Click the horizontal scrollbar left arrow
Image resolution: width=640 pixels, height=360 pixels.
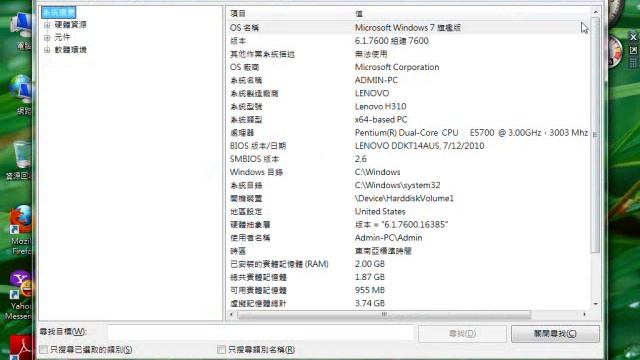(x=232, y=314)
